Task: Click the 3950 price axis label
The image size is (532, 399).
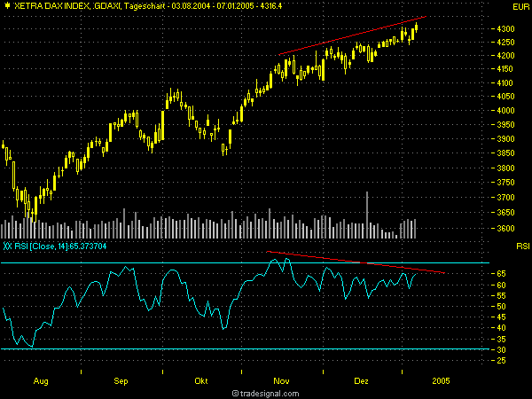Action: coord(505,125)
